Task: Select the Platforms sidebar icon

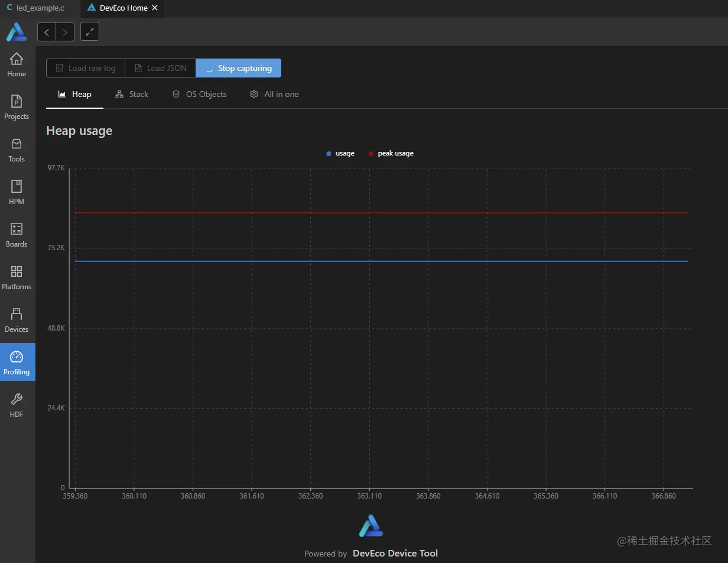Action: [x=16, y=276]
